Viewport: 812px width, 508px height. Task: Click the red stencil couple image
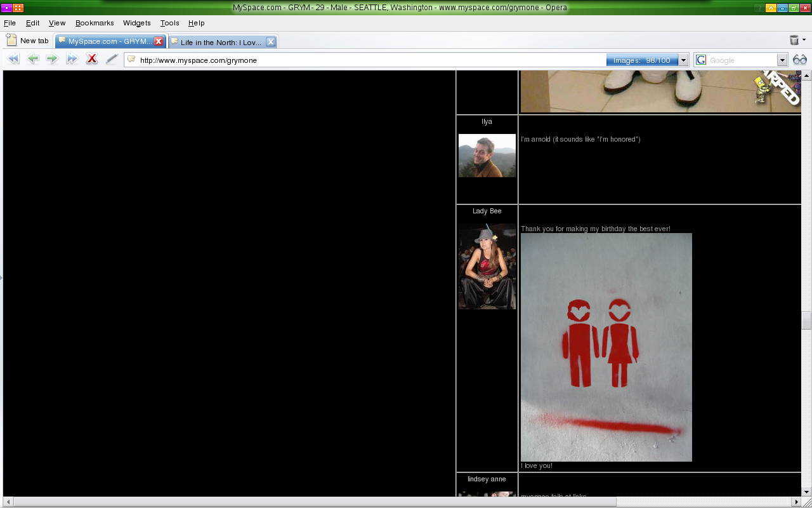point(606,347)
